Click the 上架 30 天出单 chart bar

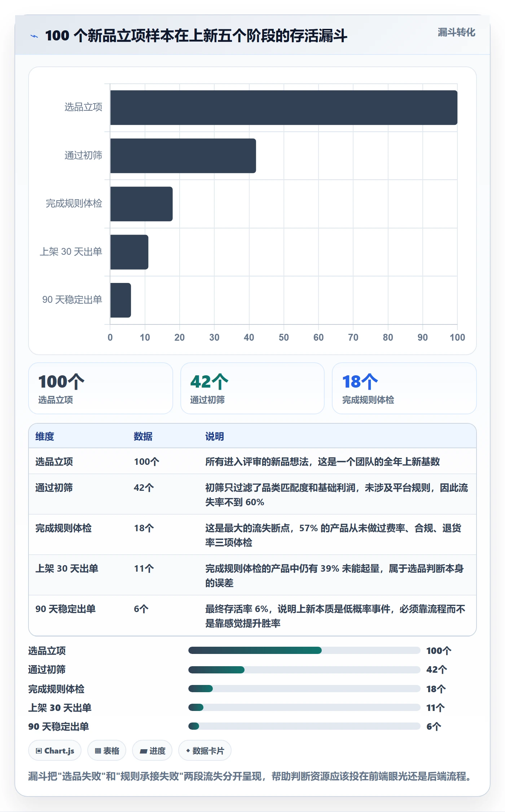(x=129, y=252)
